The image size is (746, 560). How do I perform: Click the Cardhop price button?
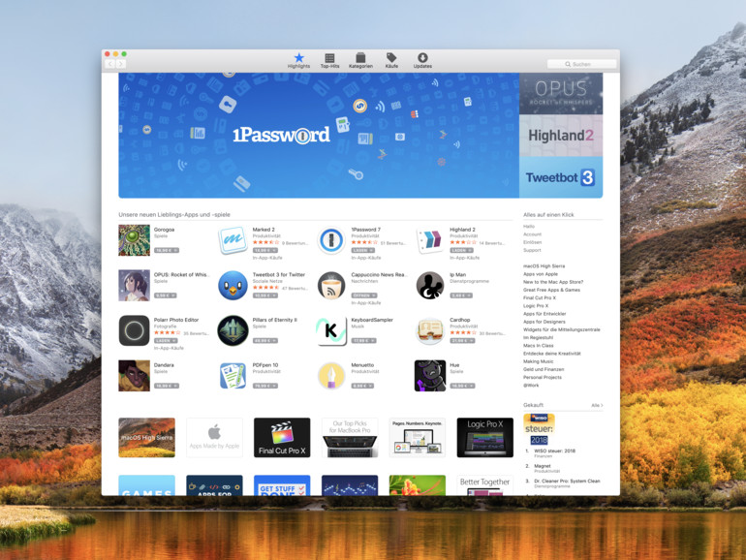(x=462, y=341)
